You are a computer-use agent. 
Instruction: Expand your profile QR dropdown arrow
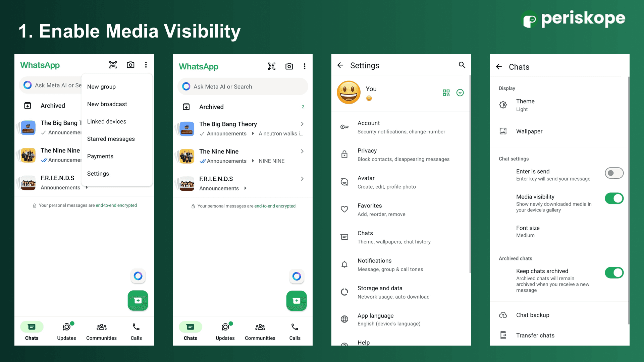460,93
